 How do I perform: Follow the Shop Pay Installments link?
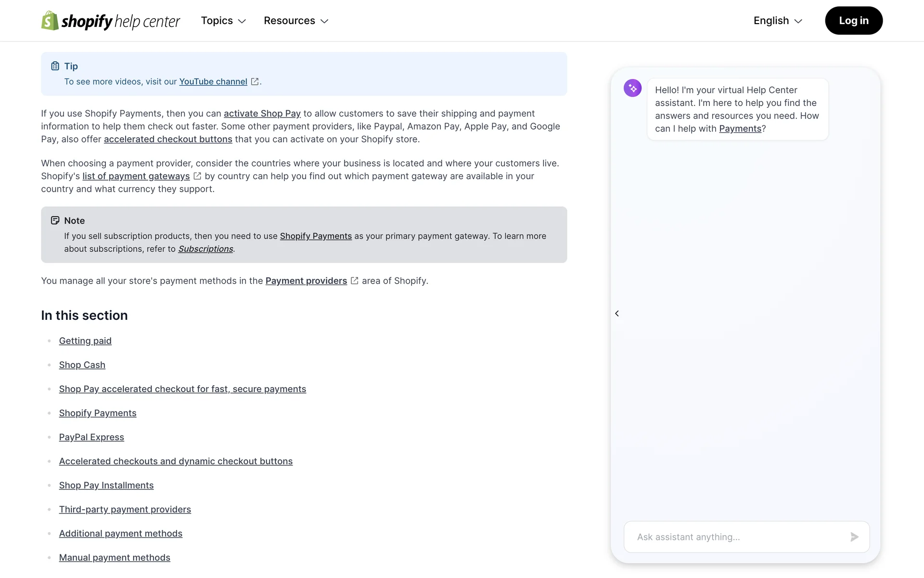click(106, 485)
